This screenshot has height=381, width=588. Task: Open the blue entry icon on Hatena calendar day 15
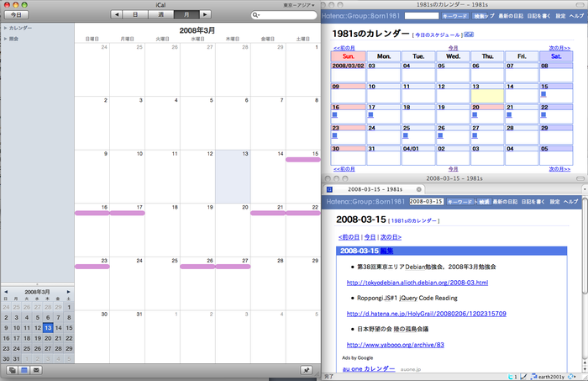(x=543, y=94)
